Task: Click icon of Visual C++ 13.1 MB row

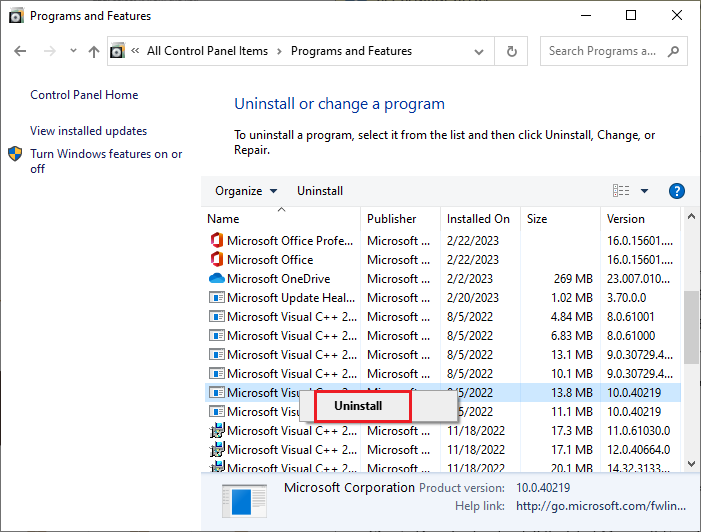Action: tap(217, 355)
